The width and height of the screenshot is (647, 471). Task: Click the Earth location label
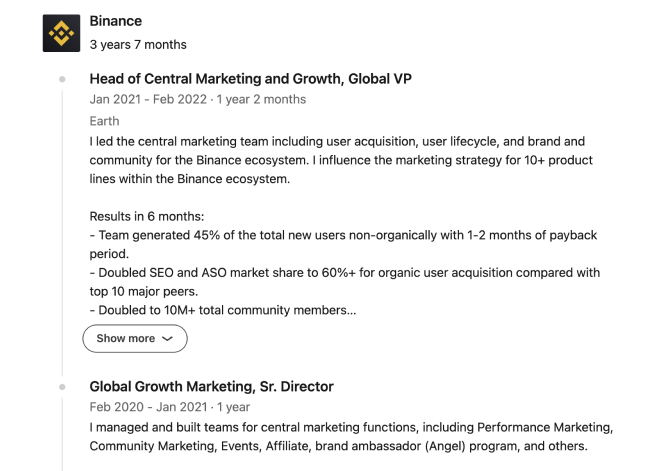pos(104,121)
